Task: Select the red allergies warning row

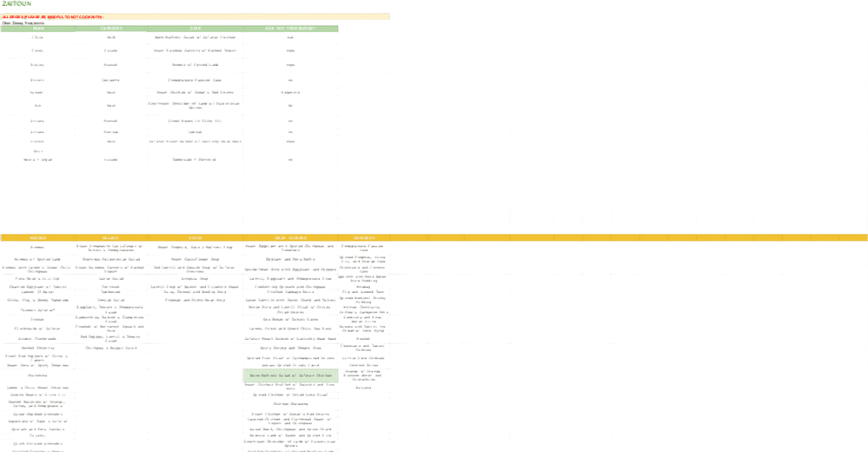Action: (195, 17)
